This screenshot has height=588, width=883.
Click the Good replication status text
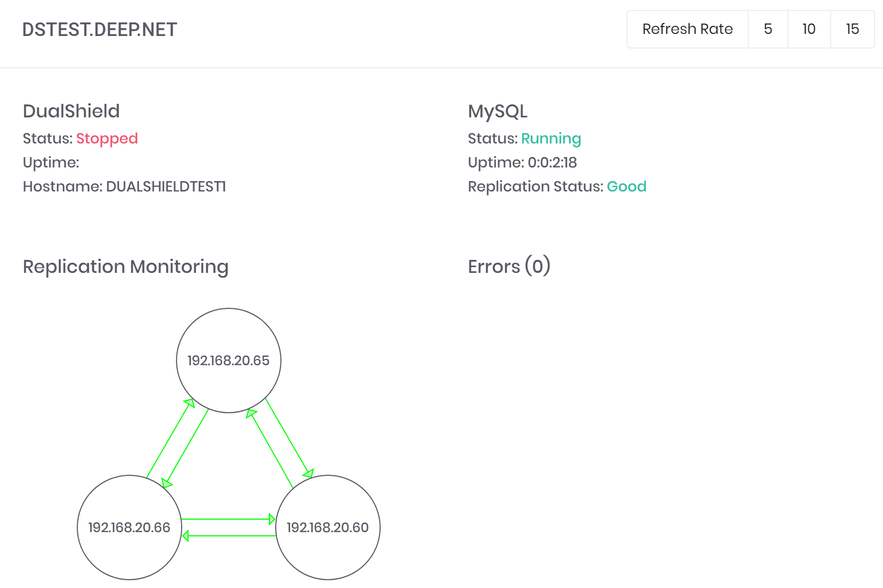point(626,186)
